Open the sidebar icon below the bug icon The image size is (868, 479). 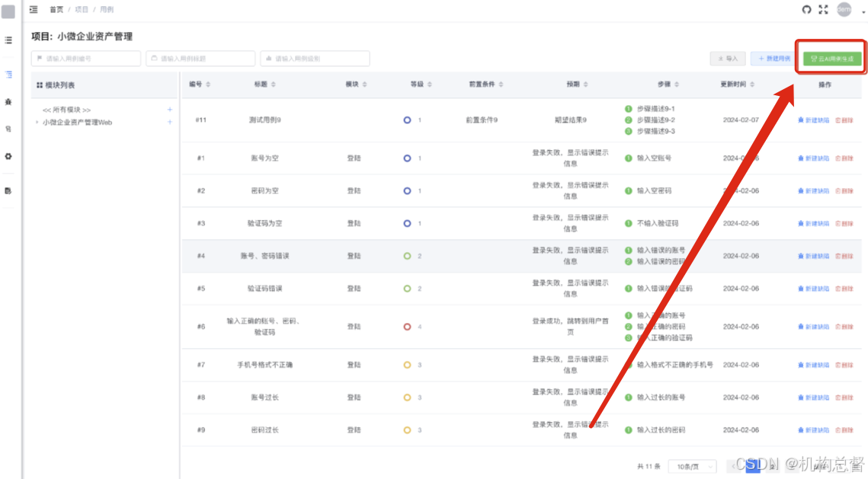[x=8, y=129]
